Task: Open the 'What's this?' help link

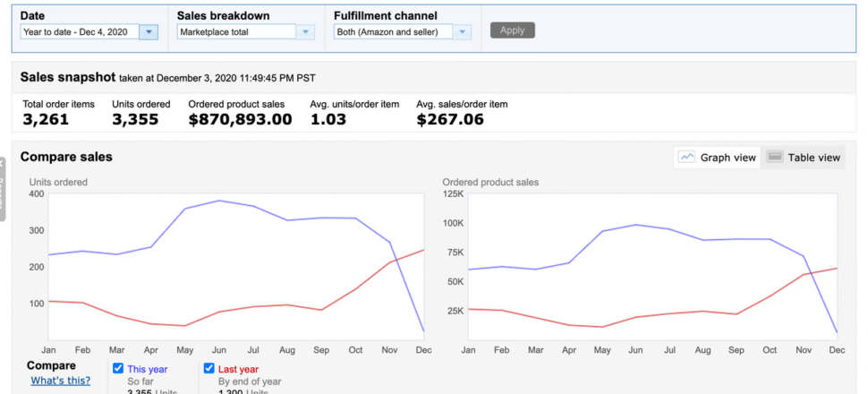Action: click(x=60, y=381)
